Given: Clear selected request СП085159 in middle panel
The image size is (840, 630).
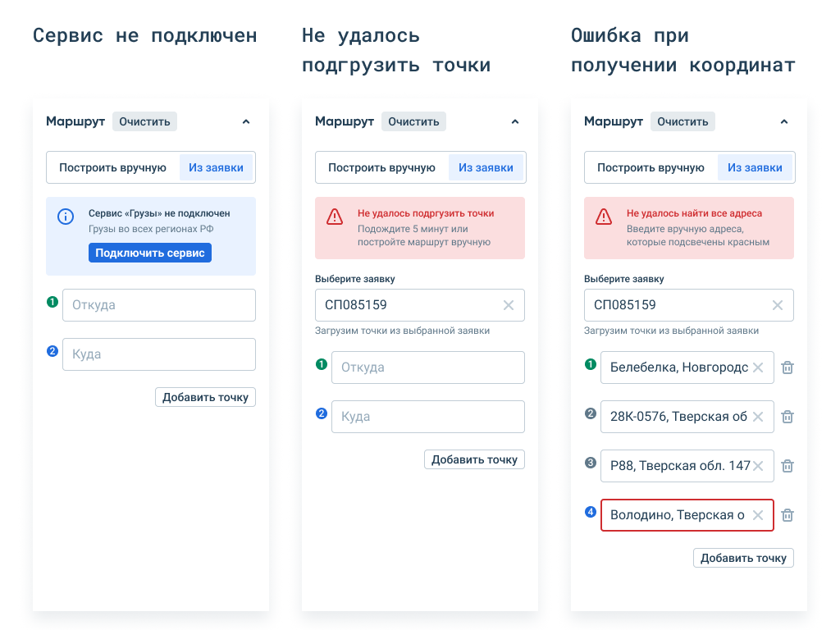Looking at the screenshot, I should click(509, 305).
